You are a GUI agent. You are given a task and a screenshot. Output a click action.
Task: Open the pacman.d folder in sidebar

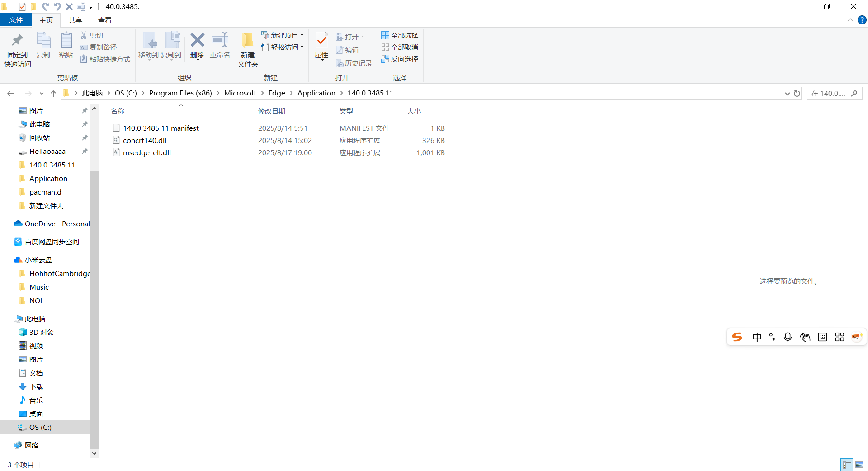point(44,192)
